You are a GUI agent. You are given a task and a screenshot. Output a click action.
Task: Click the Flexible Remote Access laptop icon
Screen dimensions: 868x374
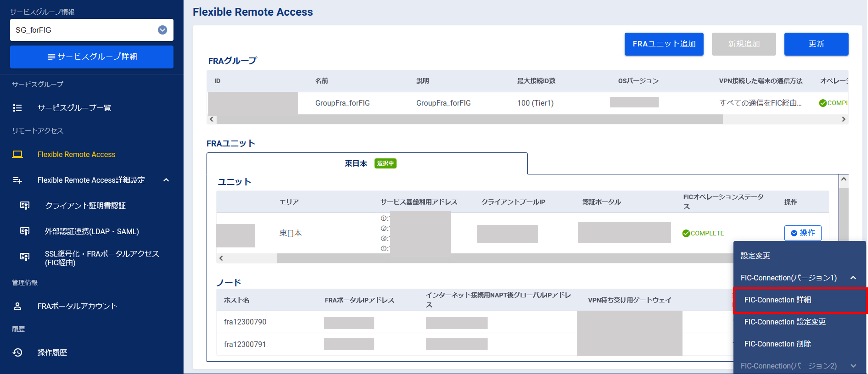[17, 154]
